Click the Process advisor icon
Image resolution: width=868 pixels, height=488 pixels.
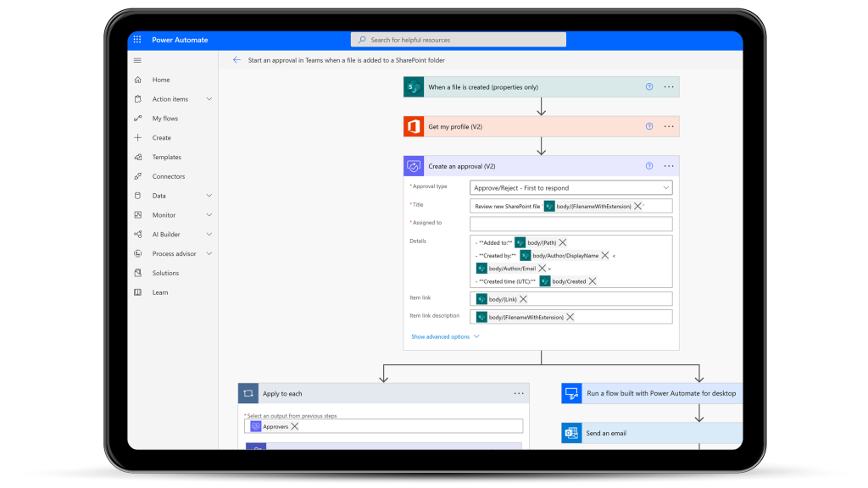tap(138, 253)
